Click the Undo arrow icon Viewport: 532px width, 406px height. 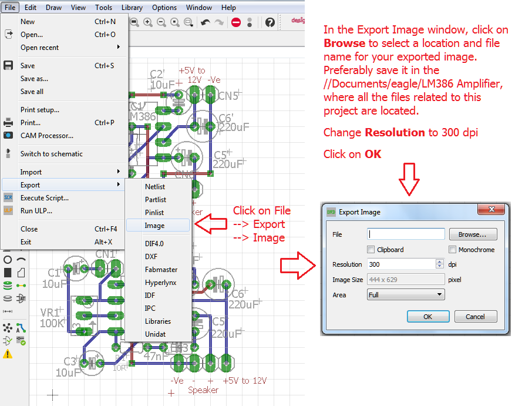point(205,22)
